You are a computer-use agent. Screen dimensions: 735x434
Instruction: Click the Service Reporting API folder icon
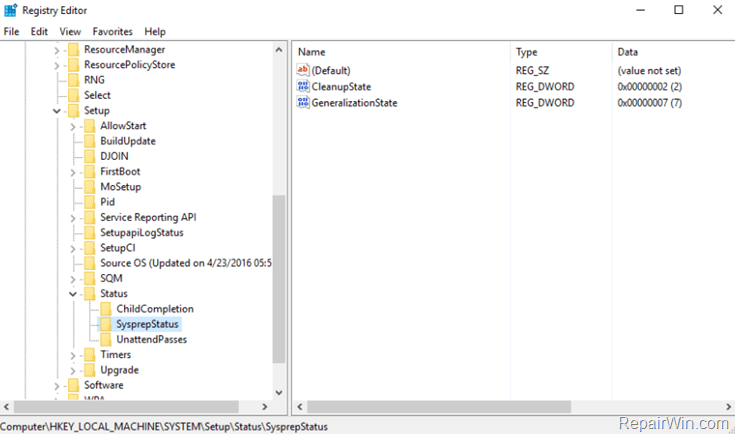90,217
